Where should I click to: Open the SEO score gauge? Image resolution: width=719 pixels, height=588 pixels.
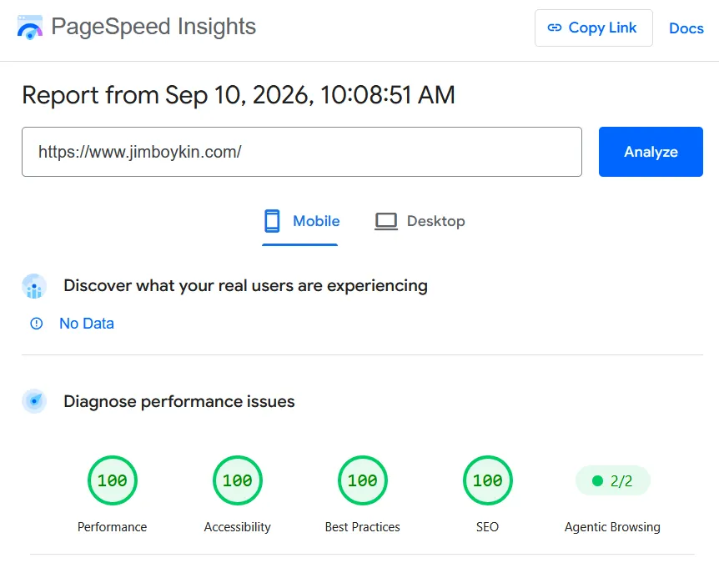(487, 480)
